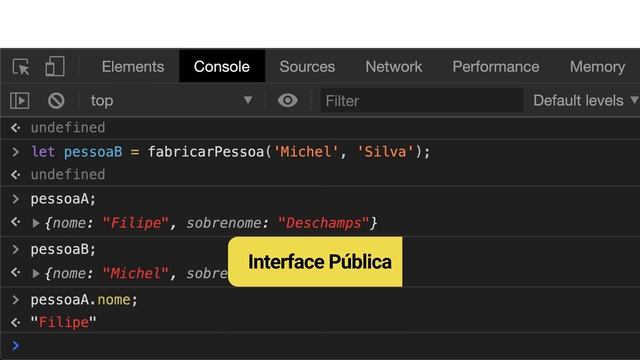
Task: Click the let pessoaB = fabricarPessoa line
Action: tap(231, 152)
